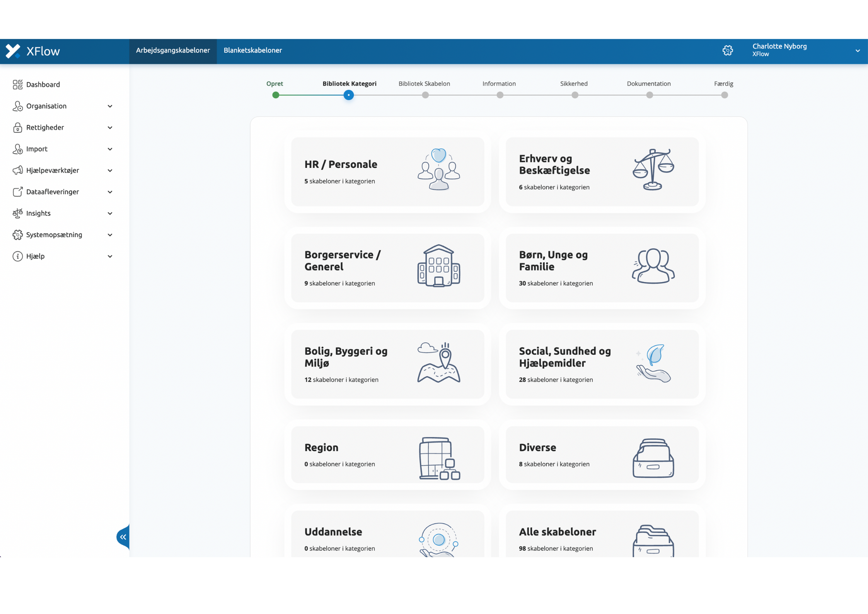Click the archive box icon on Diverse
Screen dimensions: 868x614
[653, 458]
